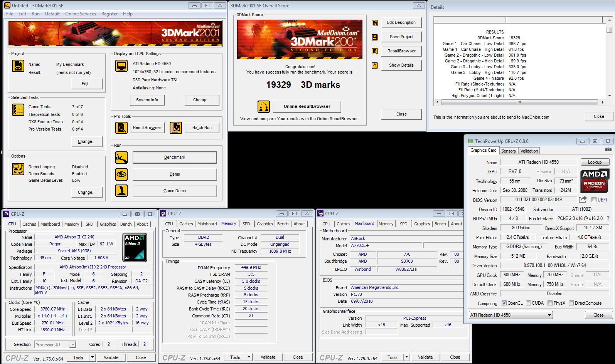Click the Show Details button

click(401, 65)
